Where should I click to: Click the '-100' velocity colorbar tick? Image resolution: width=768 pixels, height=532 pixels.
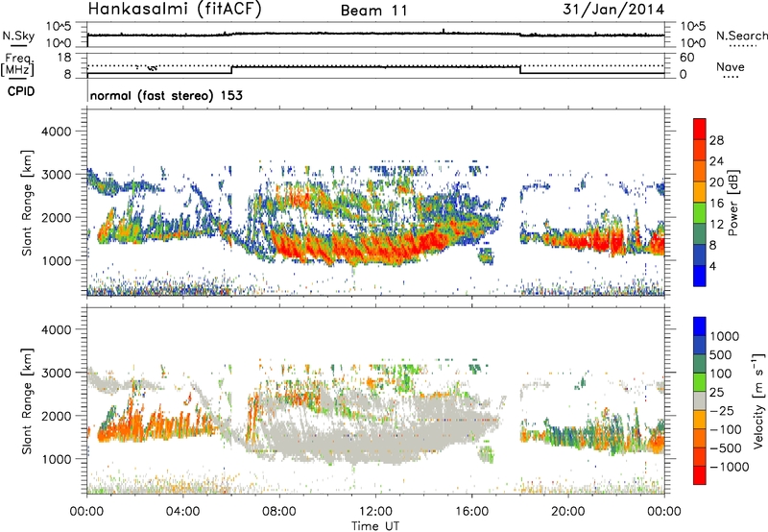(726, 429)
